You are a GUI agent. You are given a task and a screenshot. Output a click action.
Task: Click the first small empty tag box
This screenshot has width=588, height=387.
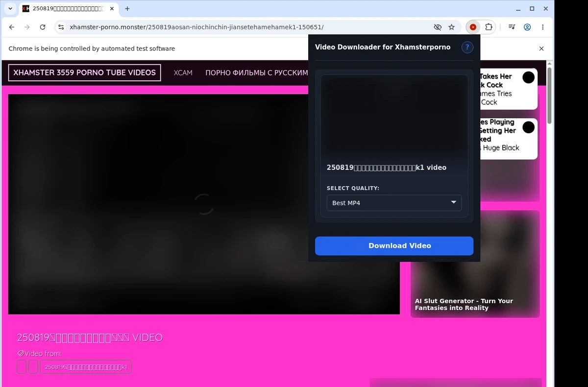tap(22, 367)
